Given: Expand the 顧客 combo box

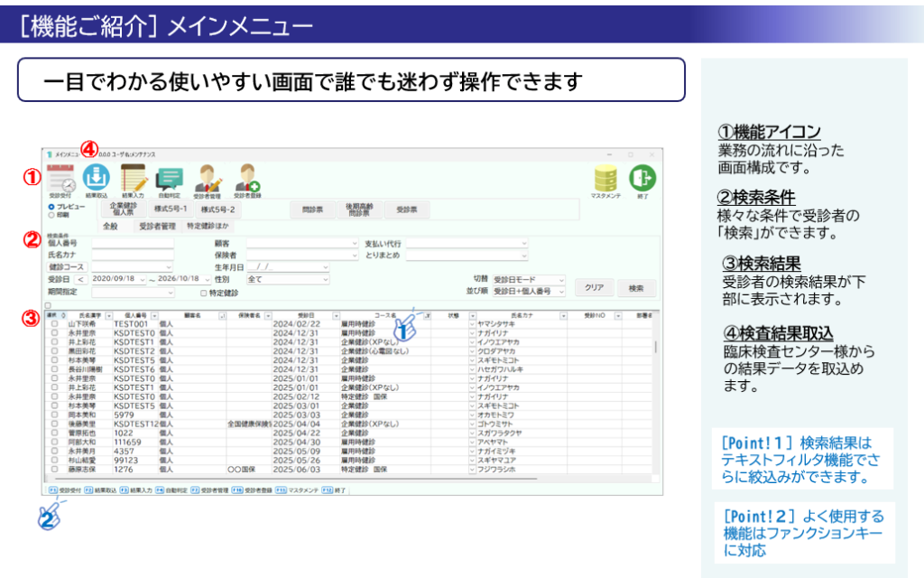Looking at the screenshot, I should (302, 243).
